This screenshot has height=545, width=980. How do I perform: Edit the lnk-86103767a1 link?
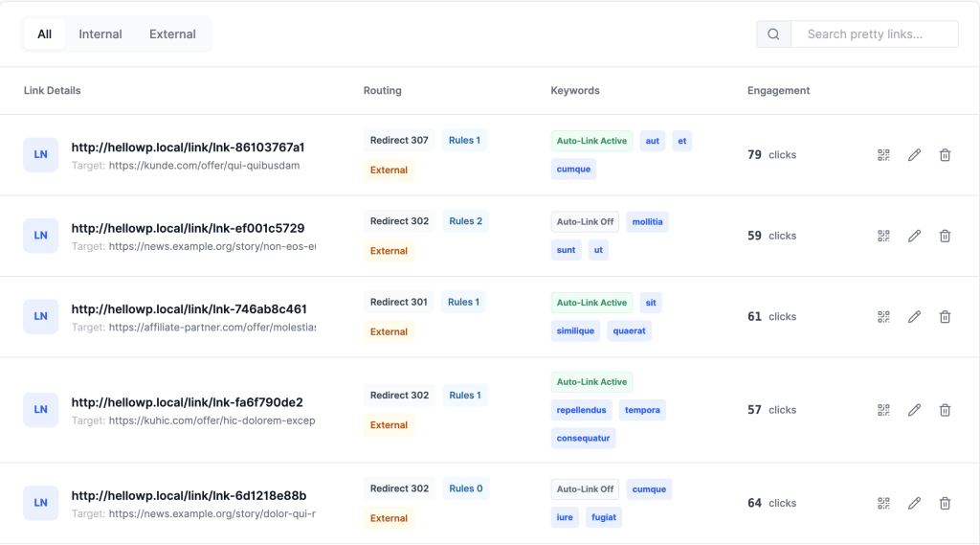point(914,155)
